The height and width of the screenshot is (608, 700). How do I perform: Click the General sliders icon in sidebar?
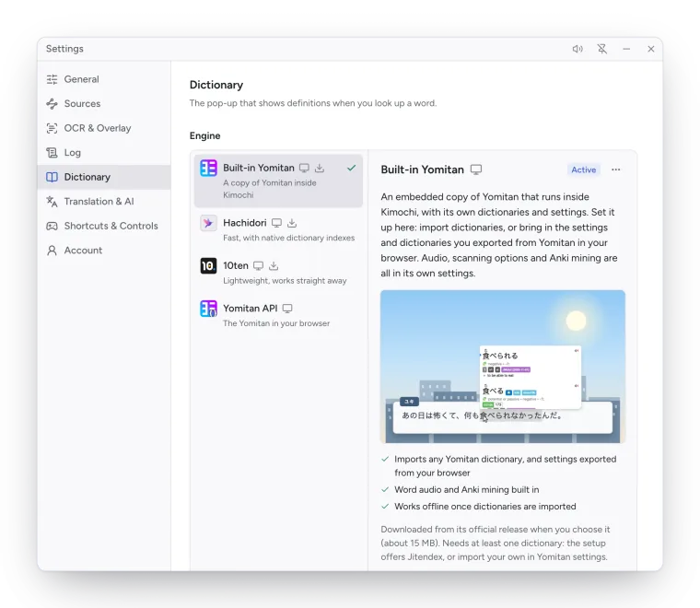pos(52,79)
